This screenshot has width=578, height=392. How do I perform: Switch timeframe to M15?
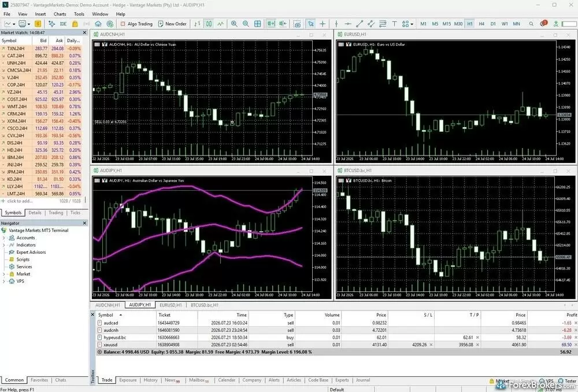446,24
